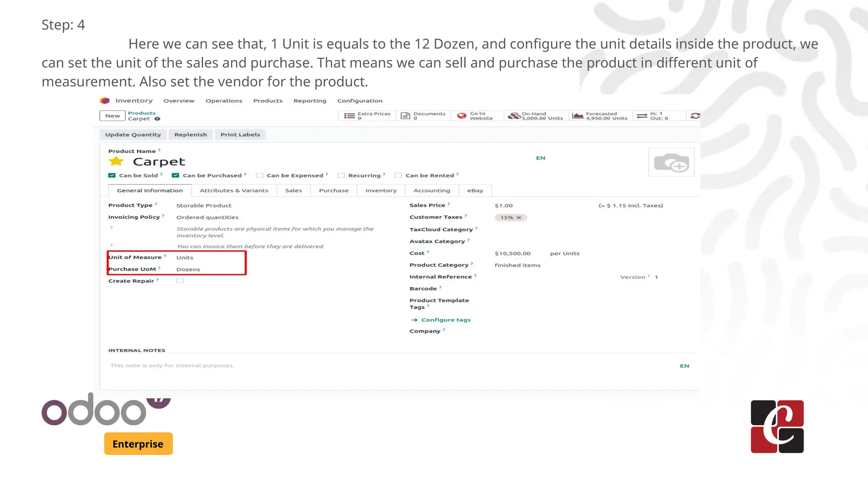Enable the Can be Expensed checkbox
868x488 pixels.
click(x=259, y=175)
